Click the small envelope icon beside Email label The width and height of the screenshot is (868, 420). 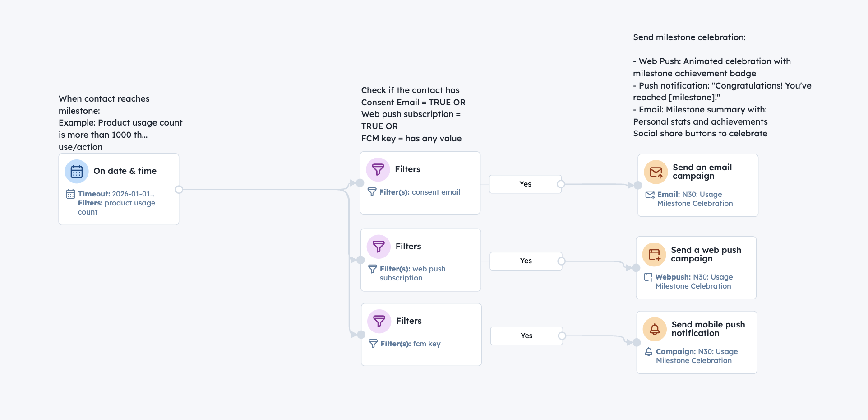(650, 195)
